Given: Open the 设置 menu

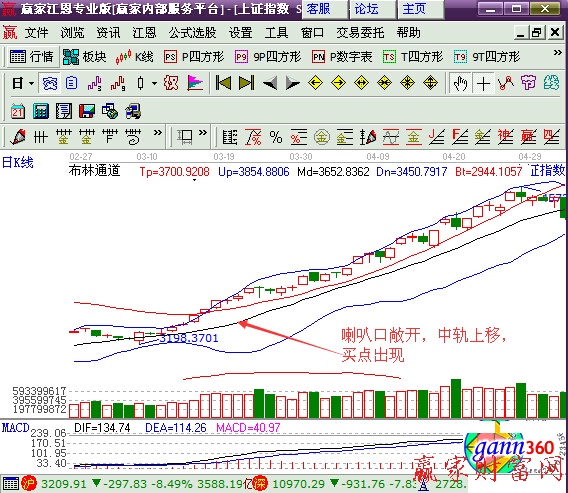Looking at the screenshot, I should [x=241, y=33].
